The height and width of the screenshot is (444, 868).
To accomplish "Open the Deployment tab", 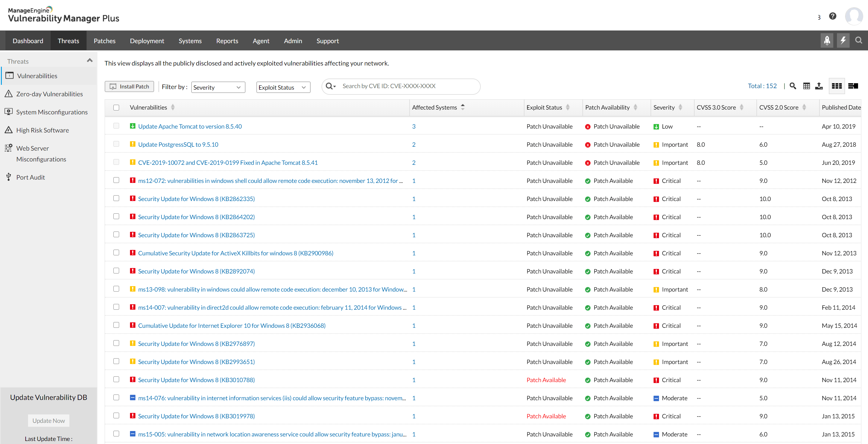I will (x=147, y=41).
